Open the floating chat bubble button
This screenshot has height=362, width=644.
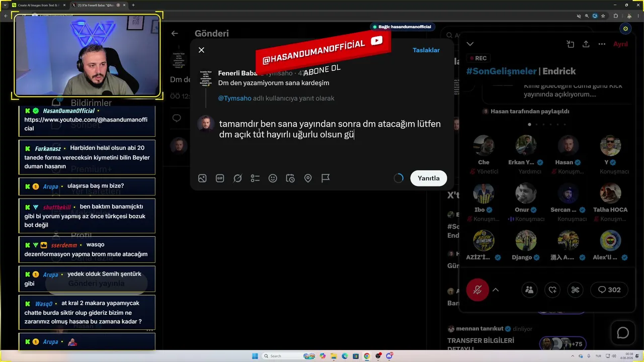tap(623, 333)
